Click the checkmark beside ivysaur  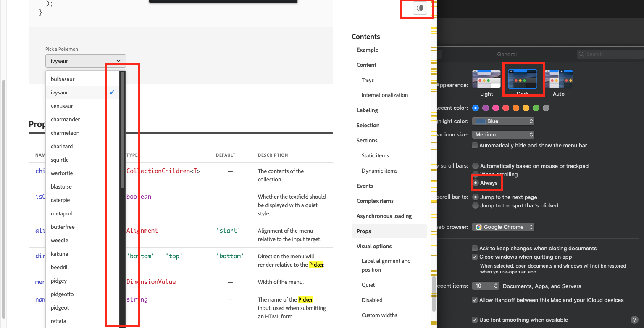[x=112, y=92]
